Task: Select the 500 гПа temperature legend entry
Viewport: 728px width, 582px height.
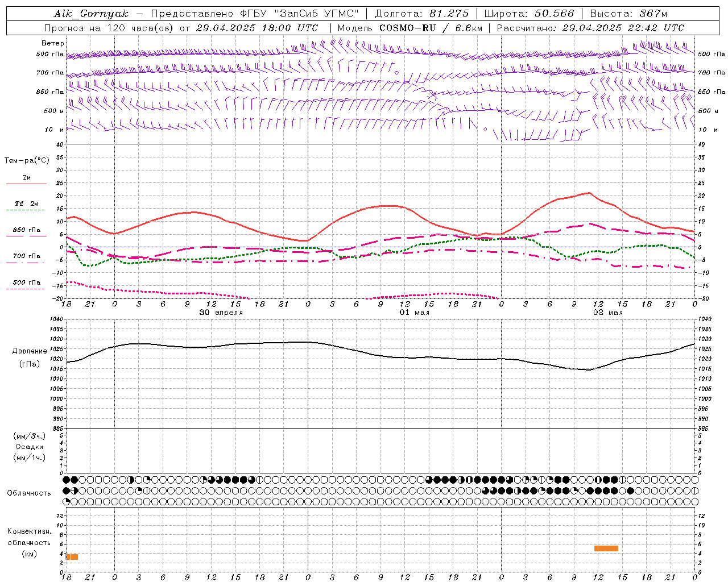Action: pos(26,282)
